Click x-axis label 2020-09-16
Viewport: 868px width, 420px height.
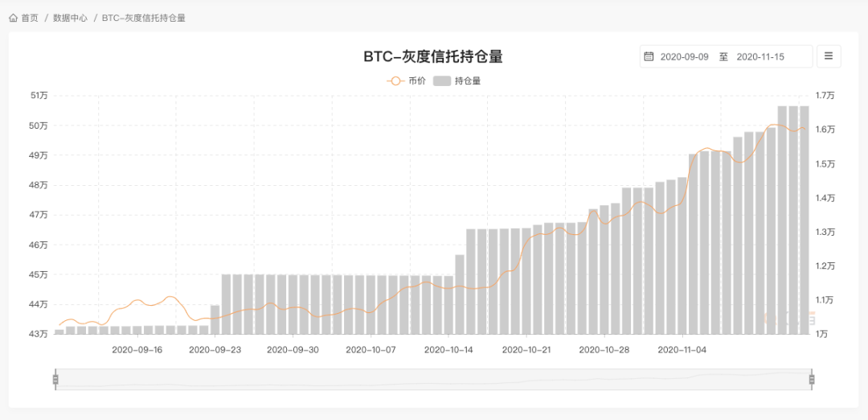click(137, 350)
